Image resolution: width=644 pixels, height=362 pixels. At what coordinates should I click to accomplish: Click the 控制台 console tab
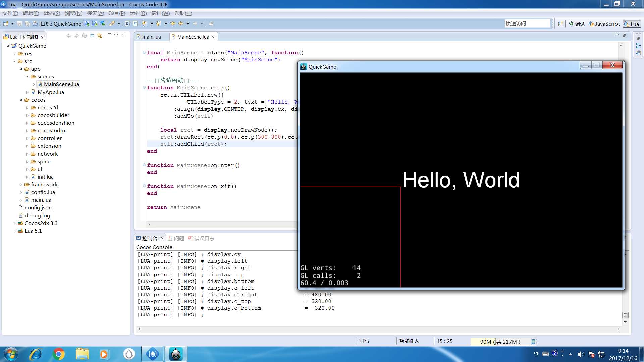click(150, 238)
